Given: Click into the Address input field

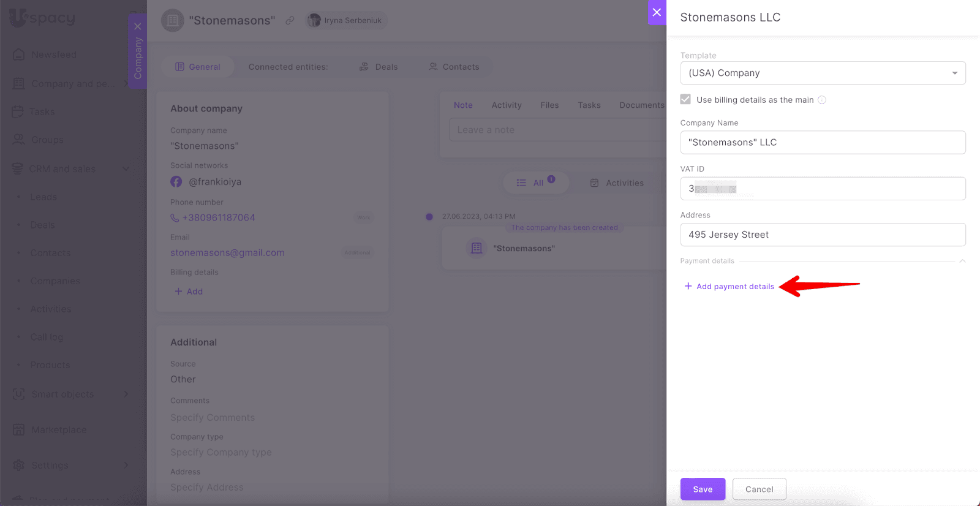Looking at the screenshot, I should [823, 235].
